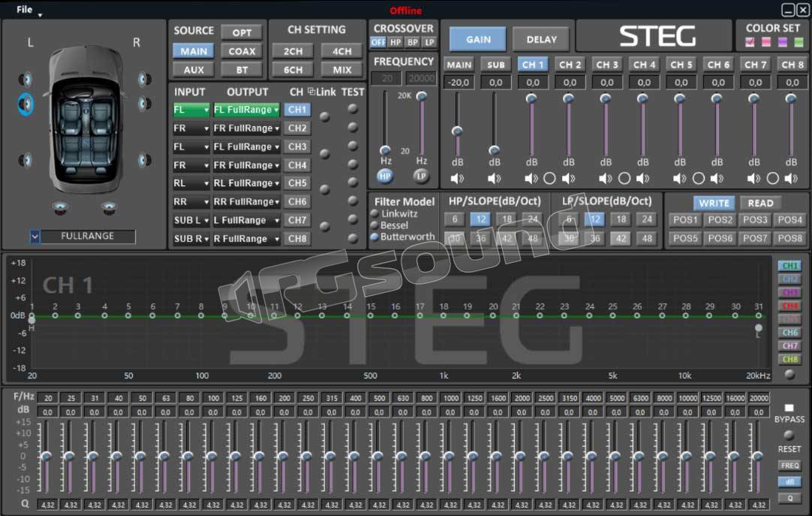Image resolution: width=812 pixels, height=516 pixels.
Task: Mute CH 6 with its speaker icon
Action: click(x=717, y=179)
